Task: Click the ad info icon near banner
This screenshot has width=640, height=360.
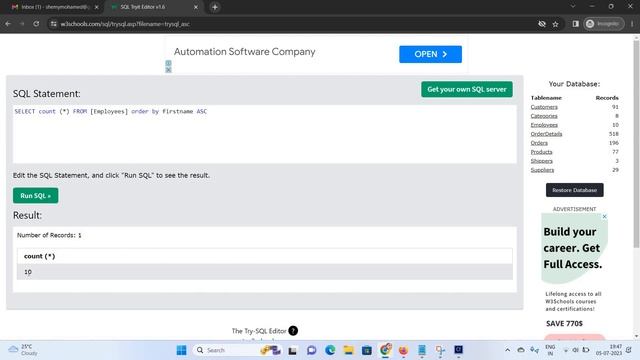Action: [168, 63]
